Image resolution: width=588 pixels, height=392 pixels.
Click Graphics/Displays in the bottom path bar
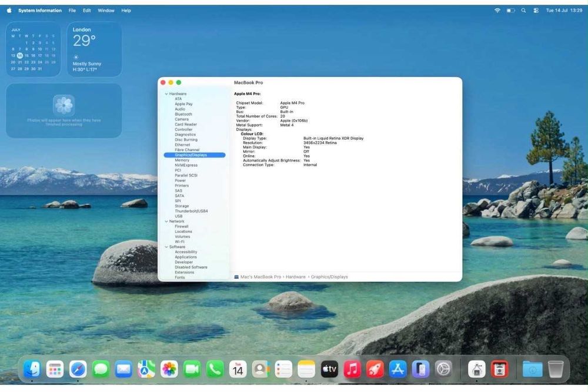pyautogui.click(x=329, y=277)
